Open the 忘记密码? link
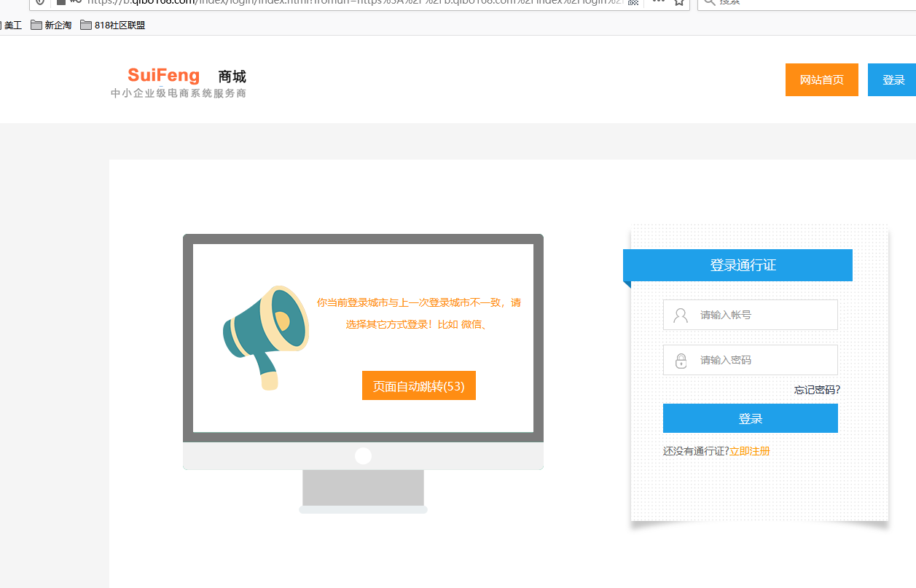916x588 pixels. [x=817, y=391]
